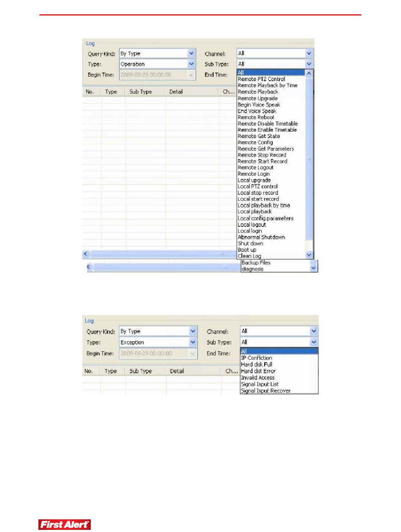This screenshot has height=532, width=401.
Task: Choose Remote Playback by Time from the list
Action: 267,85
